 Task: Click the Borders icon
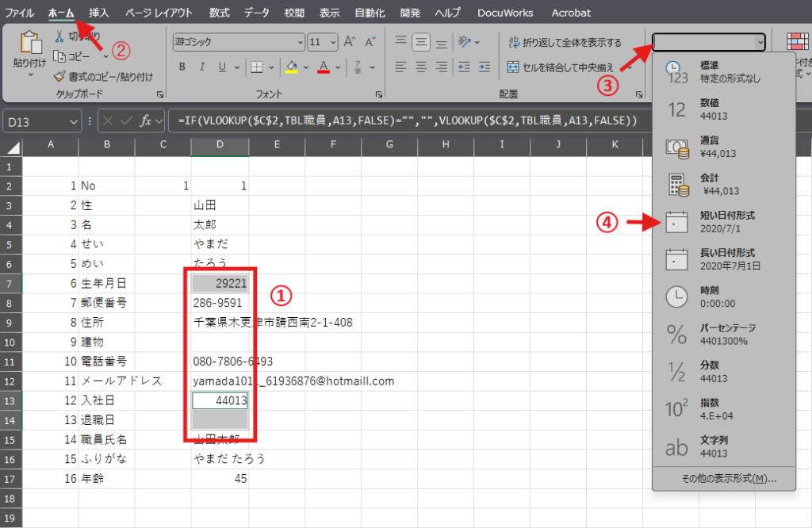pyautogui.click(x=257, y=67)
